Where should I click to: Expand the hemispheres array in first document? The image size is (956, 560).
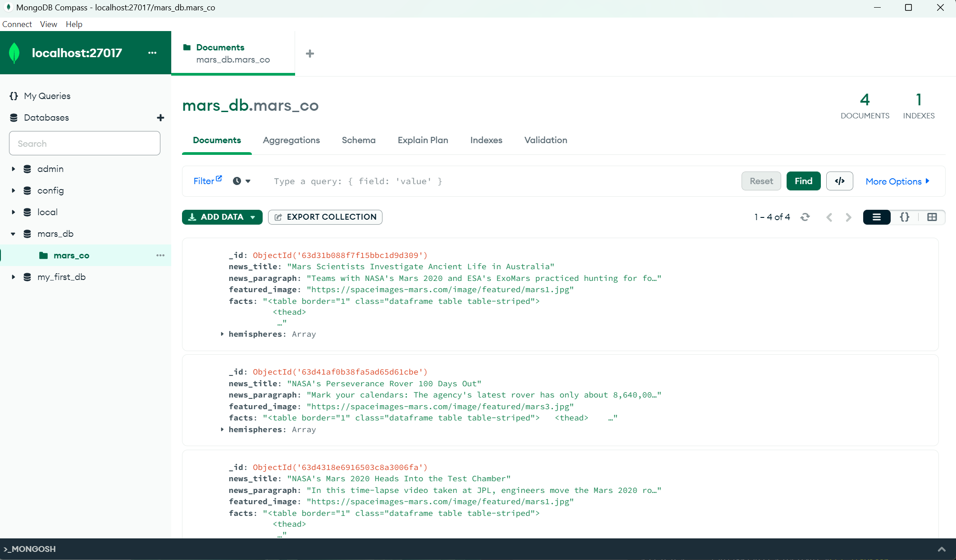[x=222, y=334]
